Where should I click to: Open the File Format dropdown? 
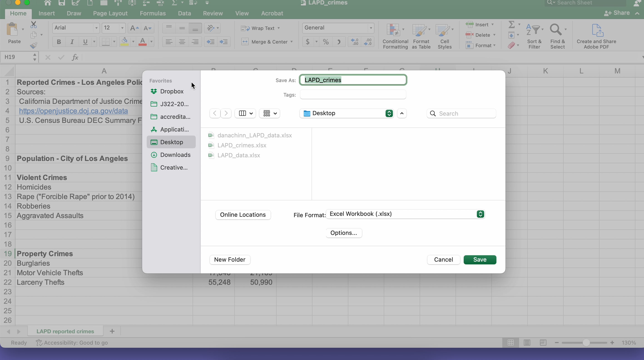click(x=405, y=214)
